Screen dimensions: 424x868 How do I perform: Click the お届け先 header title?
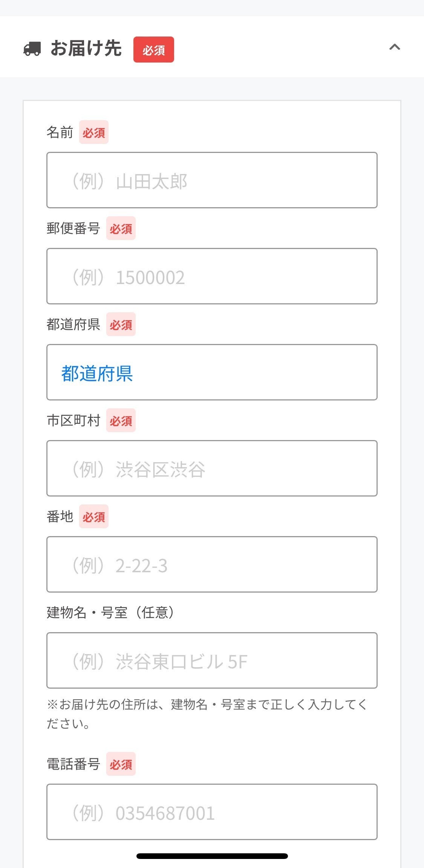(x=86, y=49)
